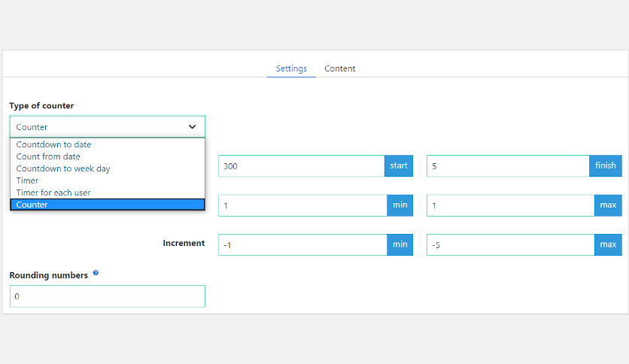Click the finish value field with 5

[x=507, y=166]
